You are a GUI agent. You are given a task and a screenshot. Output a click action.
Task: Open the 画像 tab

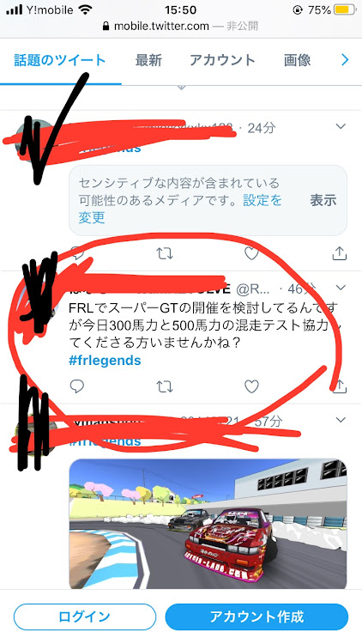coord(297,60)
